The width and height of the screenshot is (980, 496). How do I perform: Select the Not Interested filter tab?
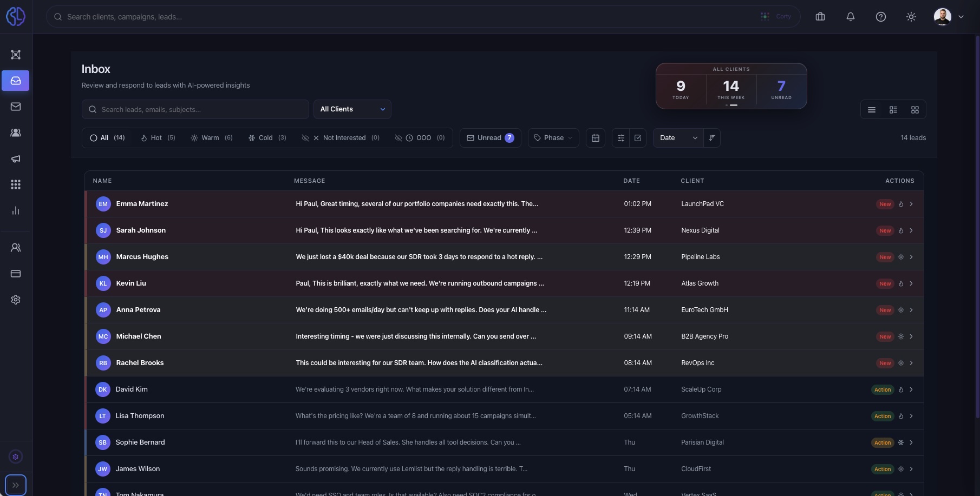[340, 138]
